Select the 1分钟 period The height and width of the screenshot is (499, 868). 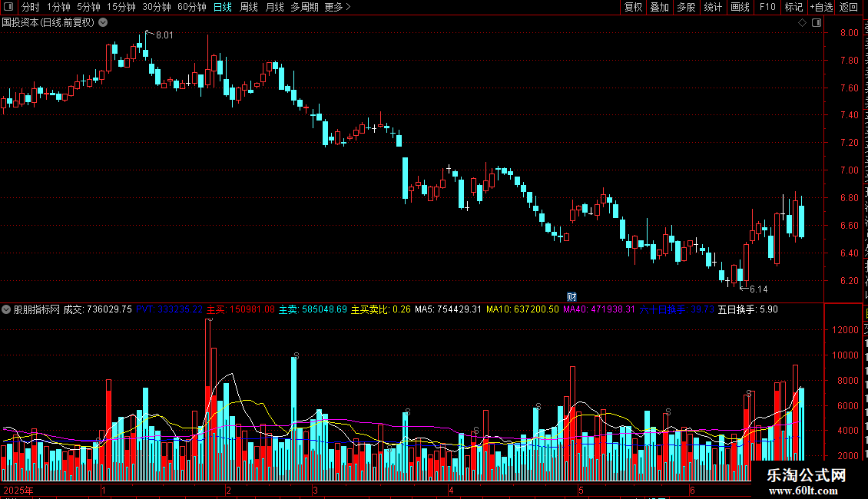[58, 7]
